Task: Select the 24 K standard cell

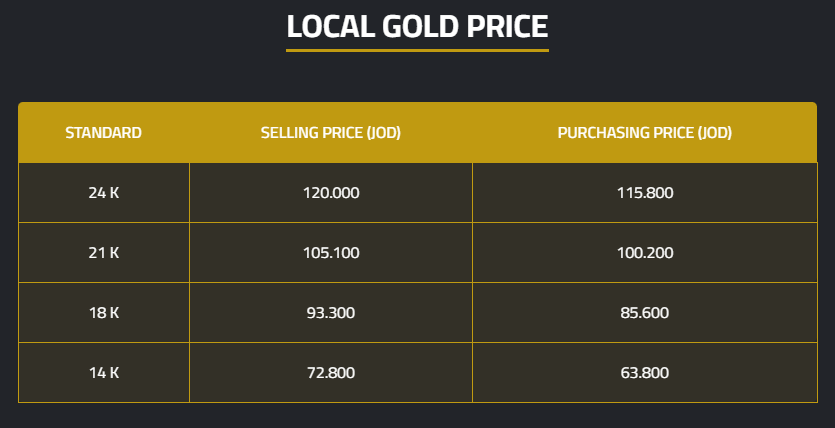Action: click(x=103, y=192)
